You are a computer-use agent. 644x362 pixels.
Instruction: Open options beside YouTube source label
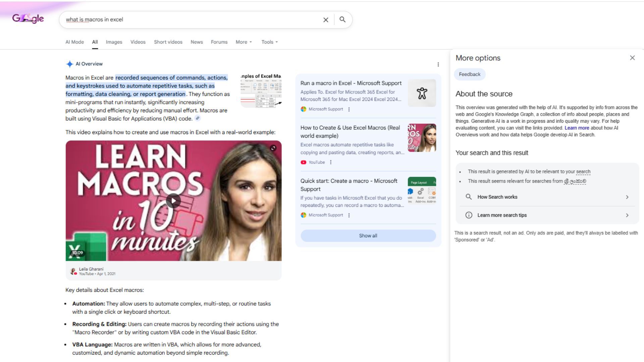click(x=331, y=162)
